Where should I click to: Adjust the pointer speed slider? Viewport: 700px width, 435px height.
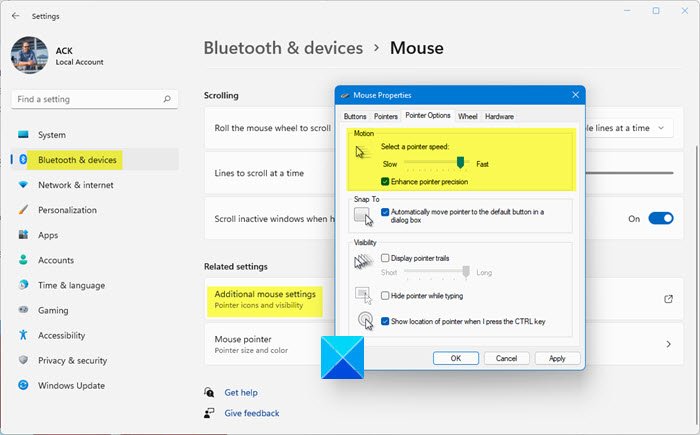460,163
